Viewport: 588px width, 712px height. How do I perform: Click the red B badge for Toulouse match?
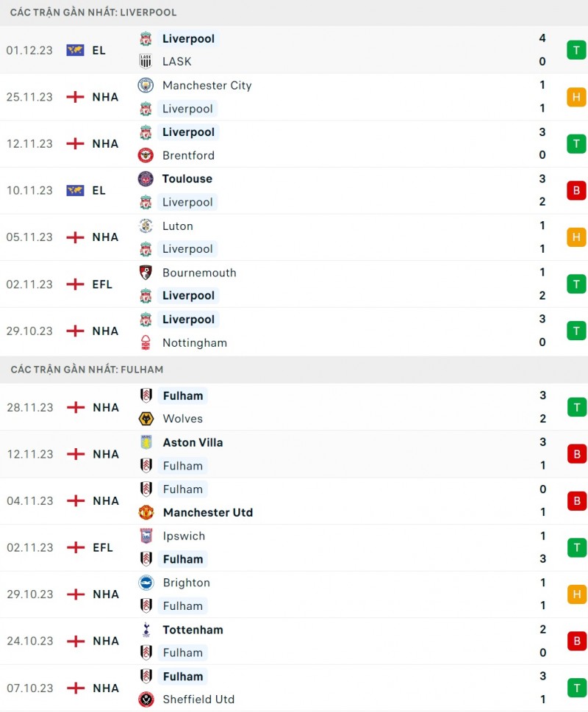[576, 190]
